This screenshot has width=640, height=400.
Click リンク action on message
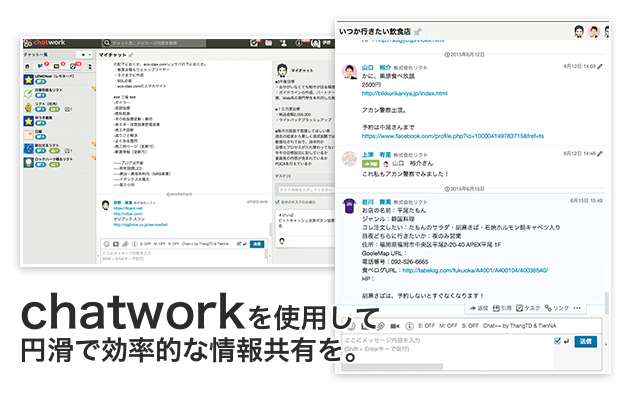(x=557, y=308)
